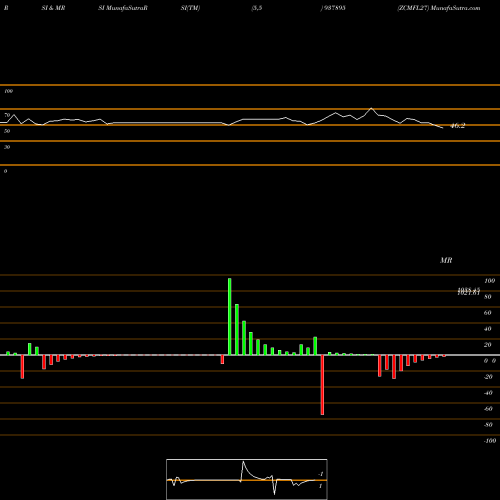This screenshot has width=500, height=500.
Task: Click the -80 label on MR axis
Action: click(x=488, y=425)
